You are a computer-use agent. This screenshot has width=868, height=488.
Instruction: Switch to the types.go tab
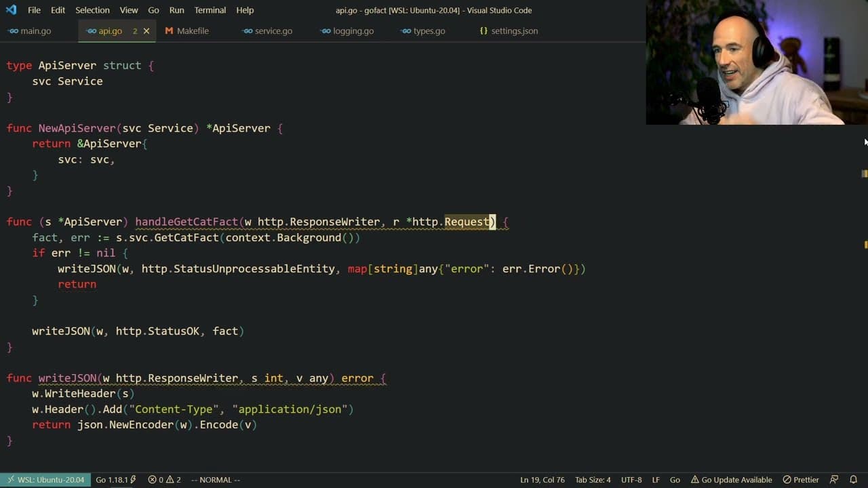click(429, 31)
